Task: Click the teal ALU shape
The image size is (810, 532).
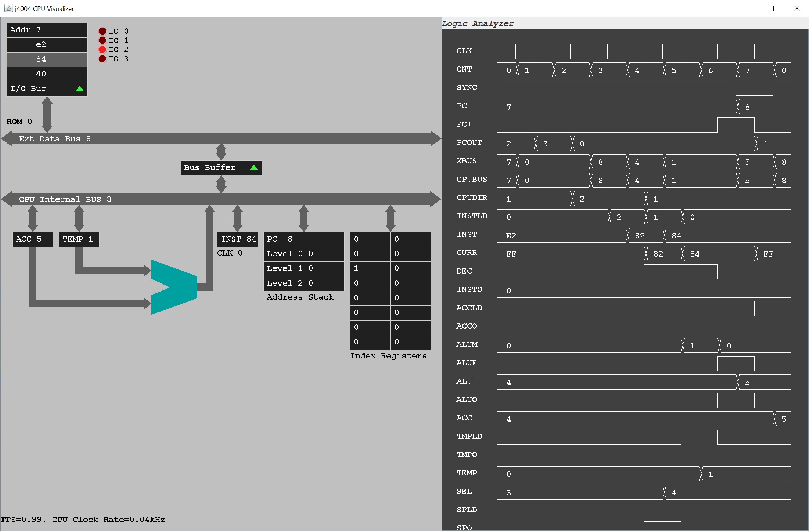Action: pos(180,287)
